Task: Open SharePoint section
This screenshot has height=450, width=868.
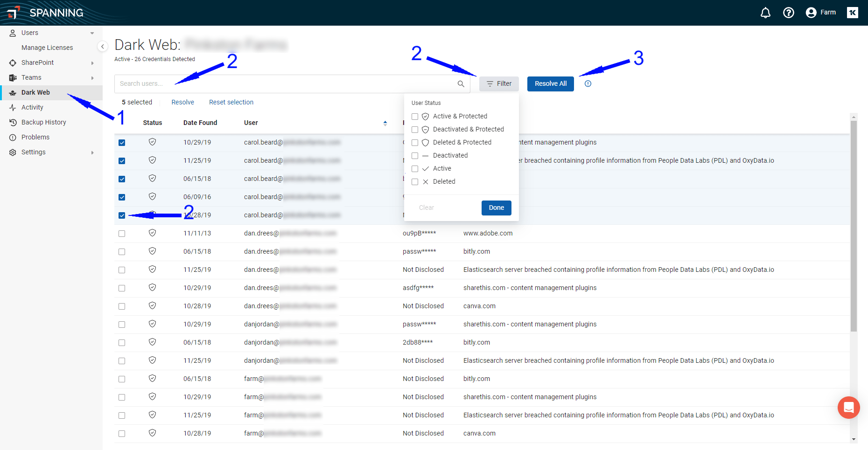Action: pos(37,62)
